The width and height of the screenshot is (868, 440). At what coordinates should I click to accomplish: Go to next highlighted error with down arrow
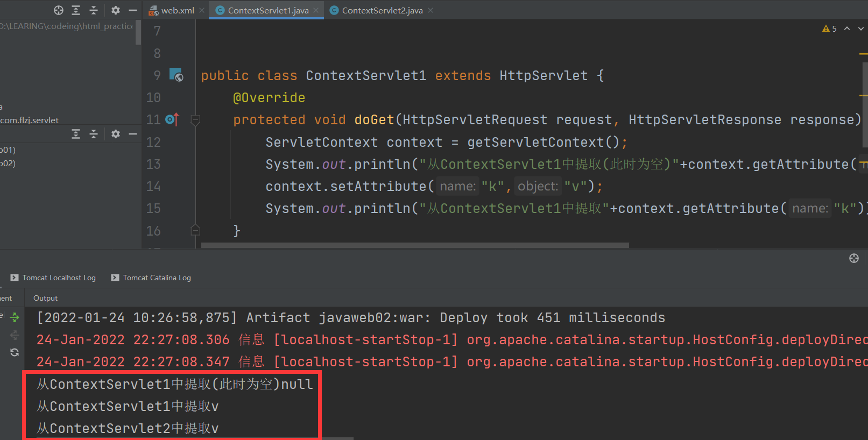pos(861,29)
